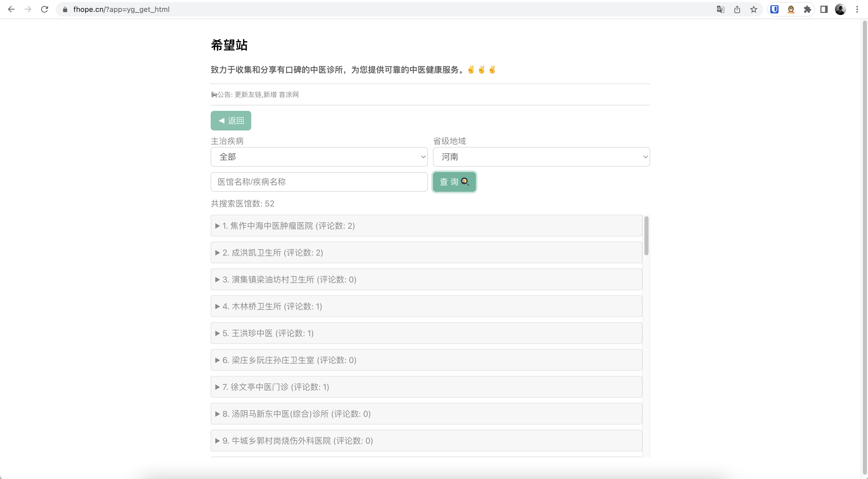Open the orange avatar extension icon
868x479 pixels.
(x=791, y=10)
